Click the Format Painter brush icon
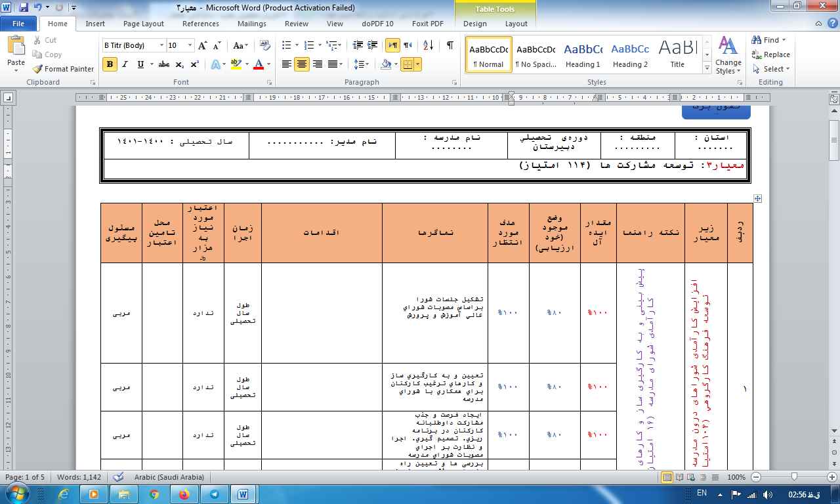Viewport: 840px width, 504px height. tap(38, 69)
